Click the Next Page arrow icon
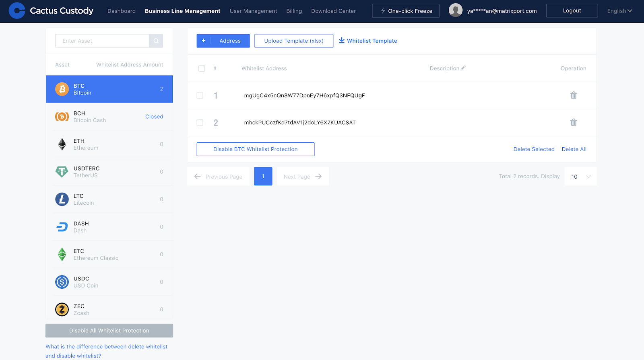This screenshot has width=644, height=360. coord(318,177)
